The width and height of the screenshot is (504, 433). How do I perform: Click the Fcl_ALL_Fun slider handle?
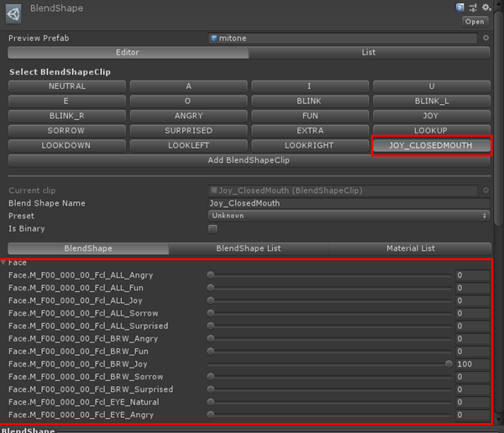(211, 288)
